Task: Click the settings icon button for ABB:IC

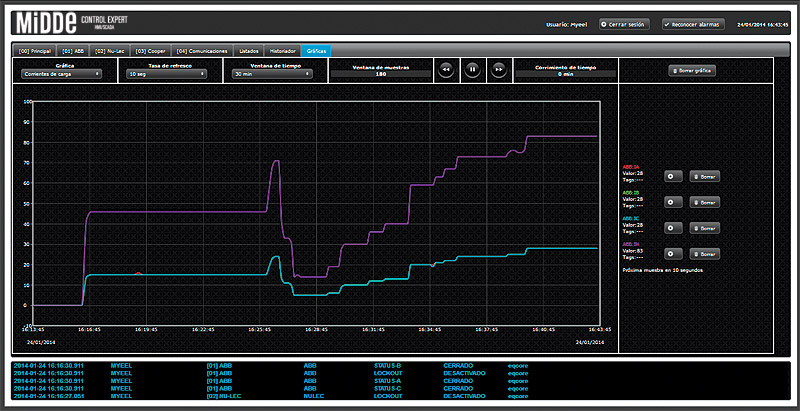Action: tap(672, 227)
